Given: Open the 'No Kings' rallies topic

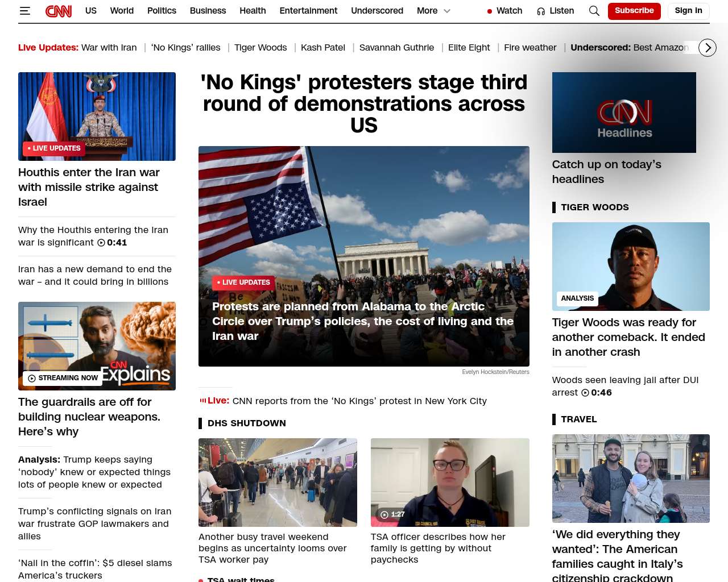Looking at the screenshot, I should click(185, 48).
